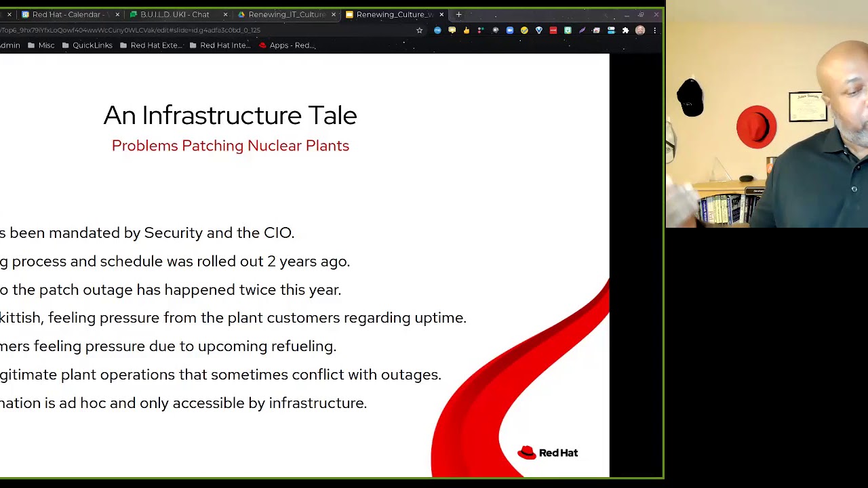The image size is (868, 488).
Task: Close the B.U.I.L.D. UKI - Chat tab
Action: point(225,14)
